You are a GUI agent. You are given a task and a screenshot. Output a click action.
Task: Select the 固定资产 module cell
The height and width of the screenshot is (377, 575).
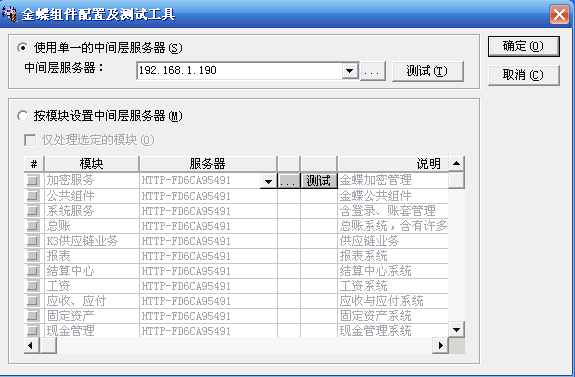(92, 316)
